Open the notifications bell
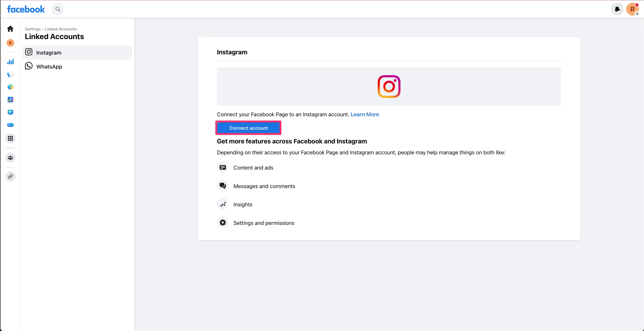This screenshot has width=644, height=331. 617,9
